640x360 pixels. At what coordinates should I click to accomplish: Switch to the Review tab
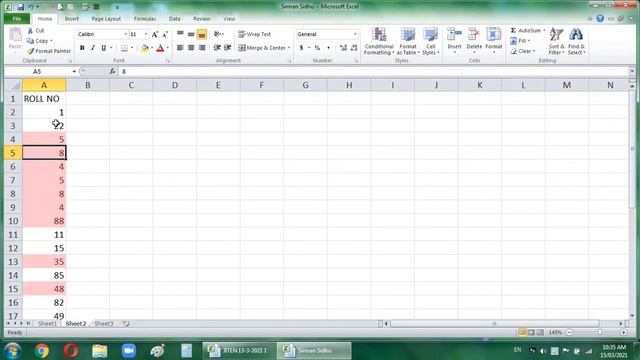(x=202, y=19)
